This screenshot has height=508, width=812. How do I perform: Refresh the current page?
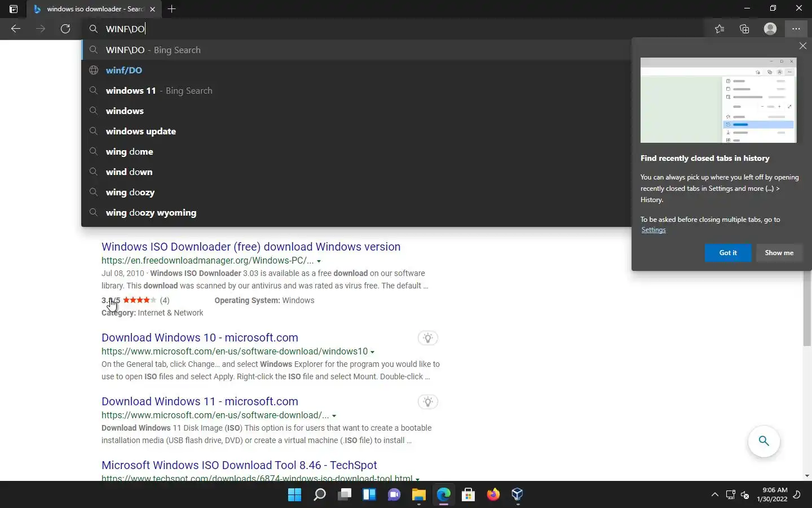tap(65, 29)
